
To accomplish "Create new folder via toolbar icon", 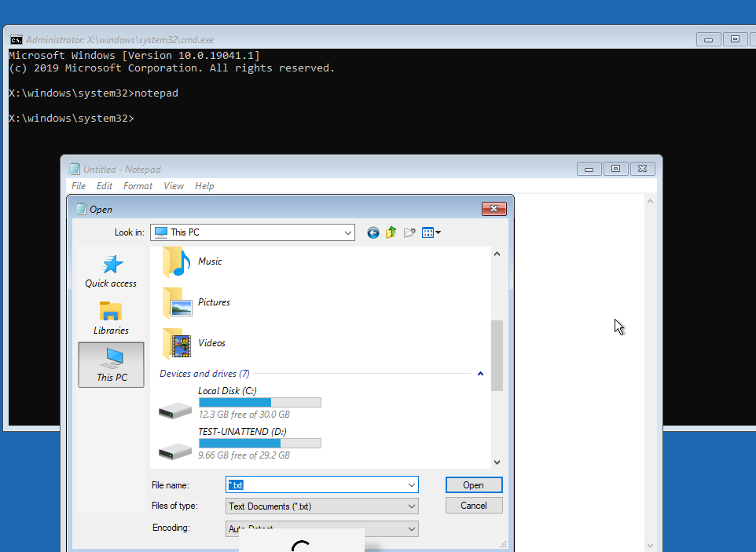I will pos(409,233).
